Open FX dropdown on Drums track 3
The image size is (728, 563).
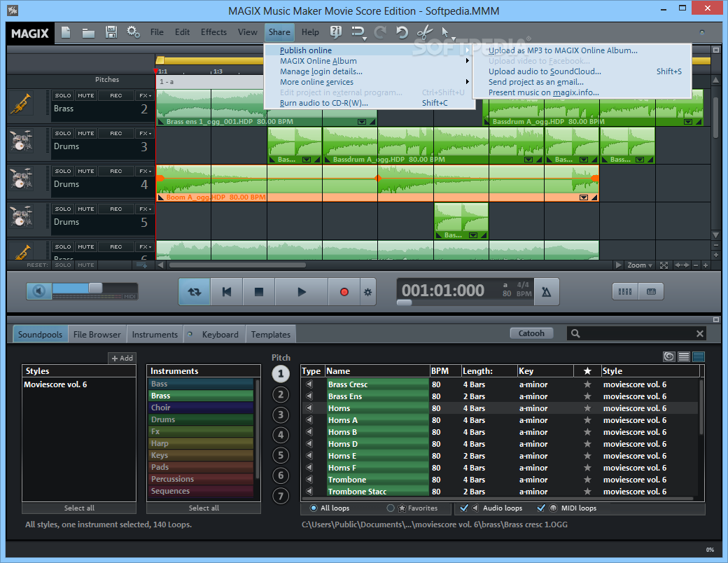pyautogui.click(x=146, y=133)
